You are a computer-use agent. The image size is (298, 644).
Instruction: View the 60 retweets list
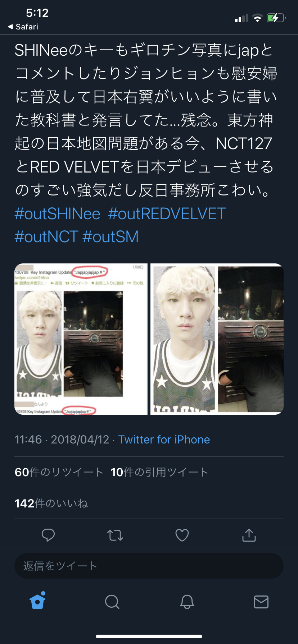click(59, 472)
